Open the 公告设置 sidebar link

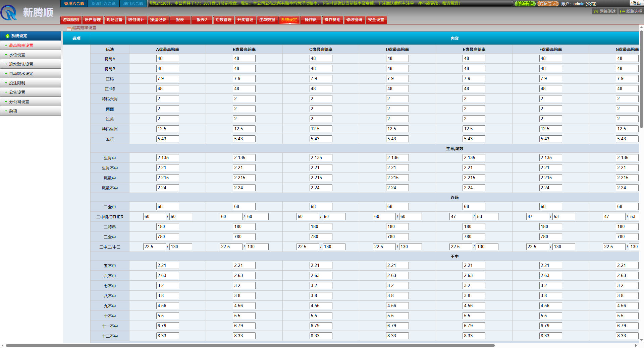17,92
